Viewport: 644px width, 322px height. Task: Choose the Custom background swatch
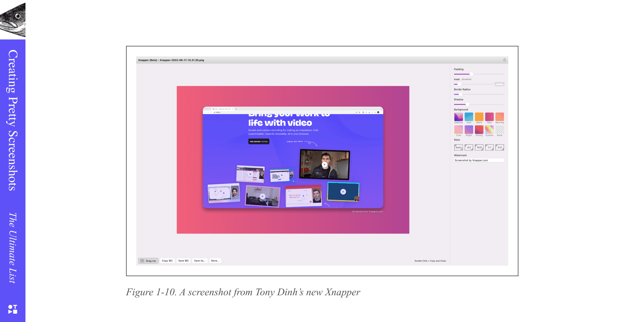tap(489, 129)
